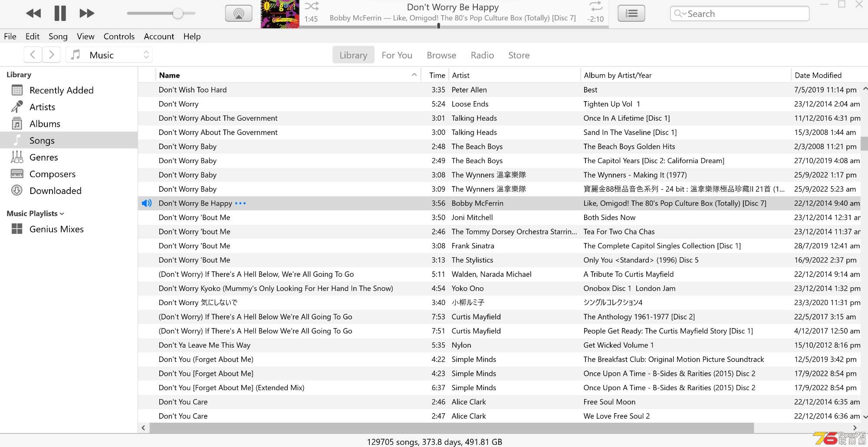Screen dimensions: 868x447
Task: Open the search options magnifier dropdown
Action: pyautogui.click(x=680, y=13)
